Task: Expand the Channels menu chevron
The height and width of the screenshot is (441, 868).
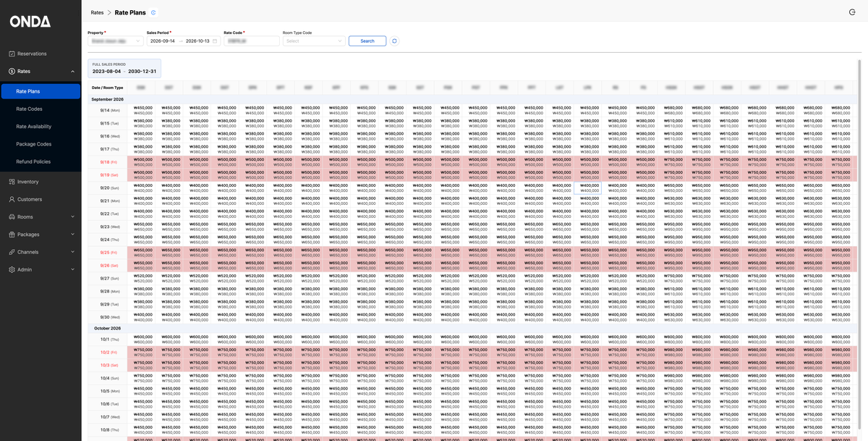Action: [72, 252]
